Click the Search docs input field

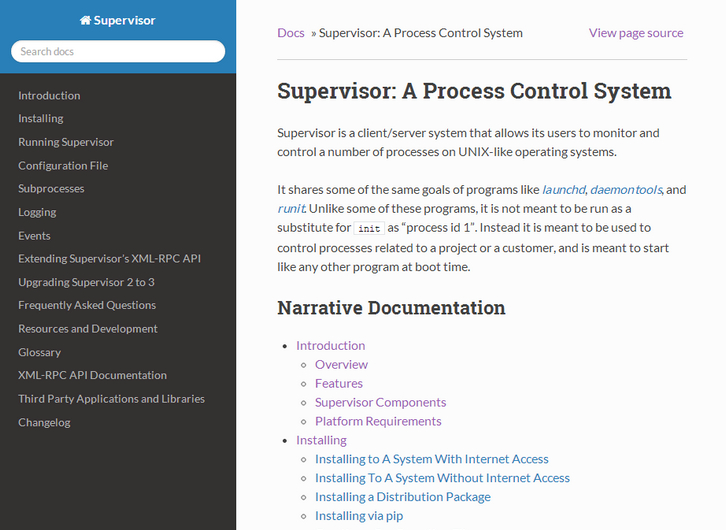[118, 51]
